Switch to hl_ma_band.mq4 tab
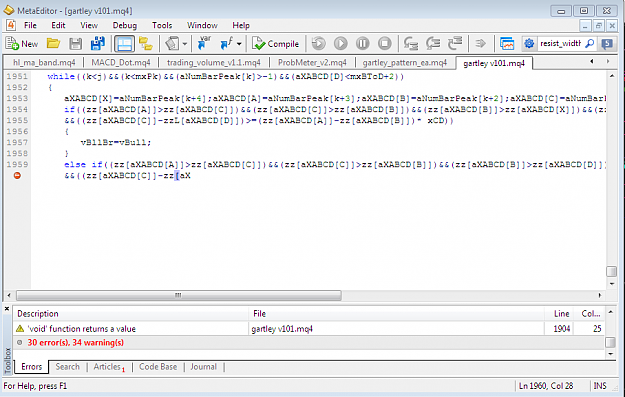Viewport: 625px width, 397px height. tap(44, 63)
